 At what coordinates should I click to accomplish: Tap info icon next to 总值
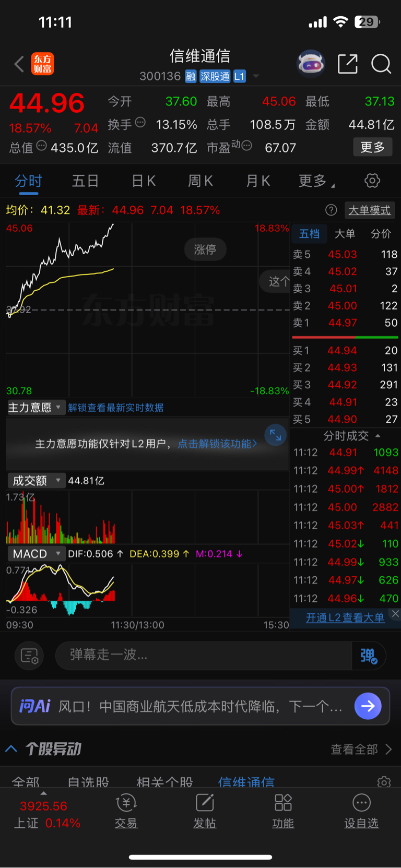pos(42,146)
